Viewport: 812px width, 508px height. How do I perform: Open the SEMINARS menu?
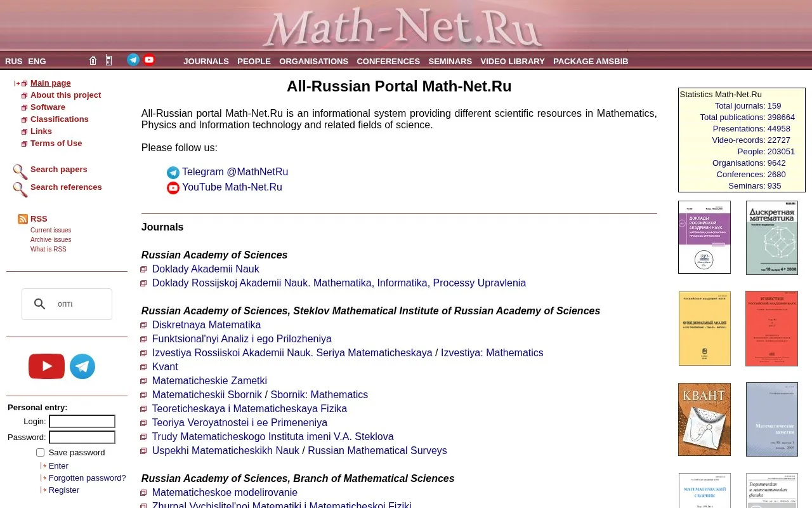tap(450, 61)
